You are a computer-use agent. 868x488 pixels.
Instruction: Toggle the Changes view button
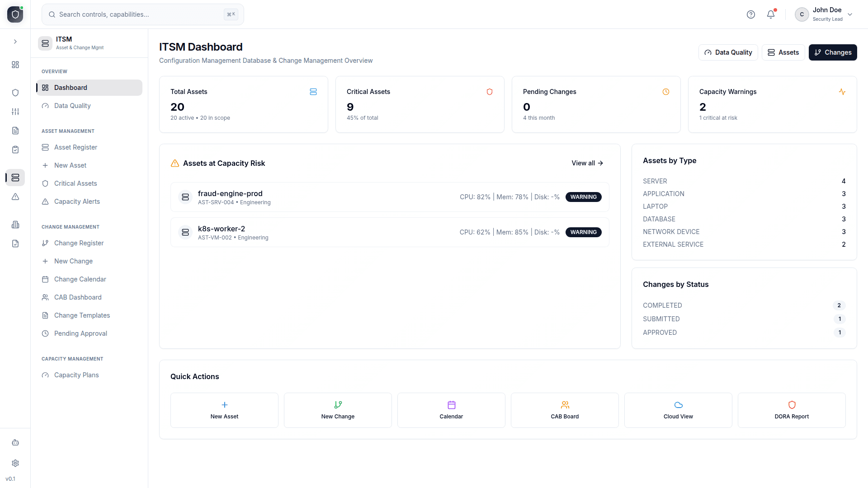[833, 52]
